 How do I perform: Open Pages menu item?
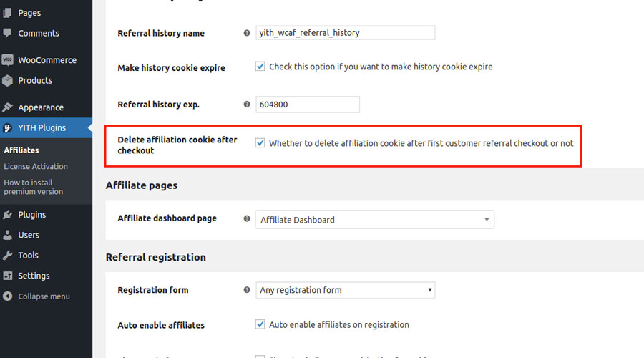(29, 13)
